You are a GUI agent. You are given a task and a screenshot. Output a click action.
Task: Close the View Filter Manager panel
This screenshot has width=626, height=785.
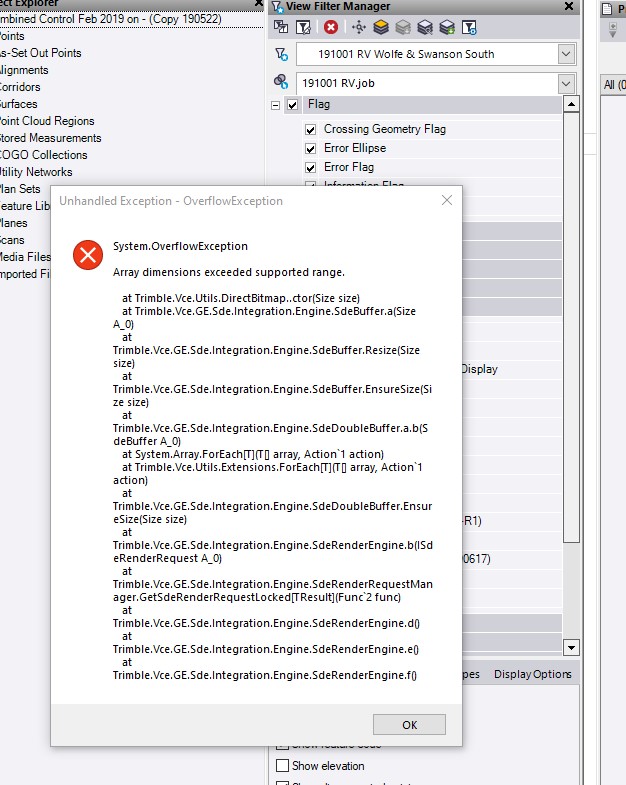pyautogui.click(x=569, y=6)
